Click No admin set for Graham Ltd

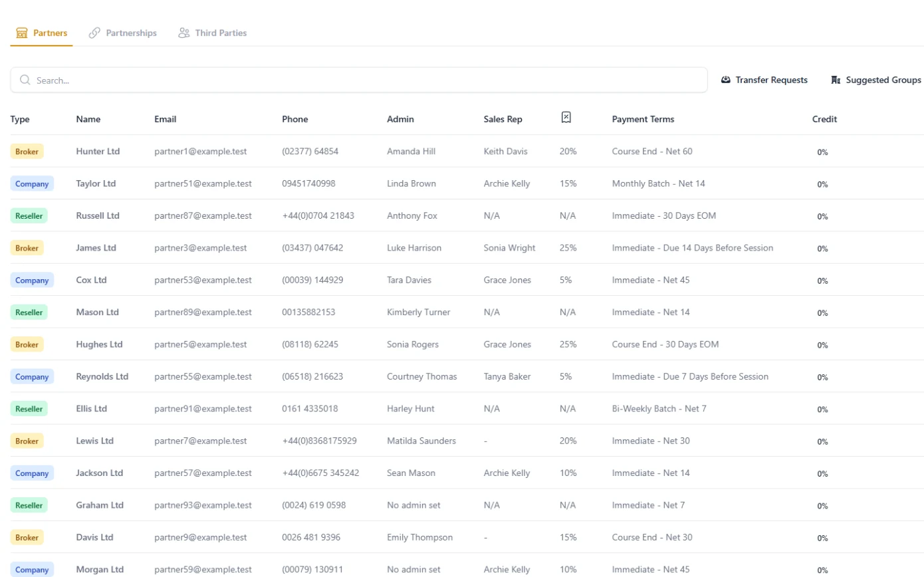tap(413, 505)
